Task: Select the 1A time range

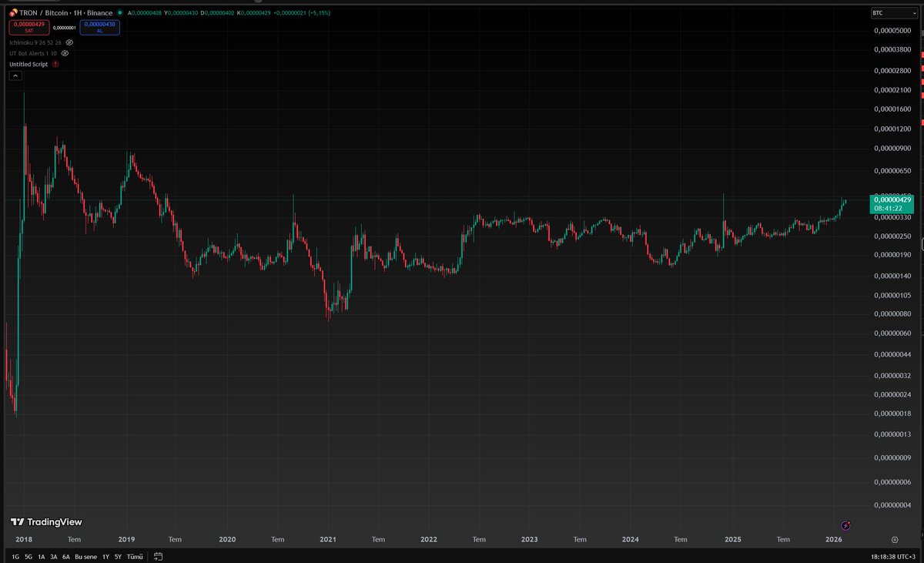Action: tap(42, 556)
